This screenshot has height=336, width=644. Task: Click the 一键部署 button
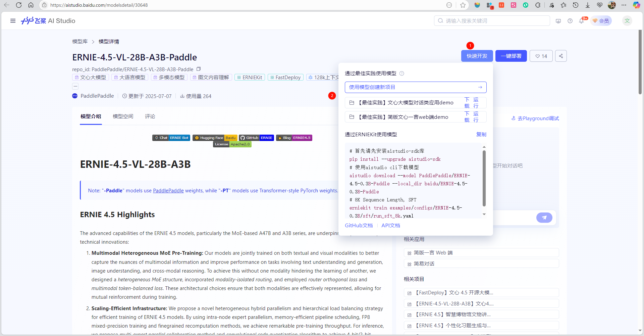511,56
